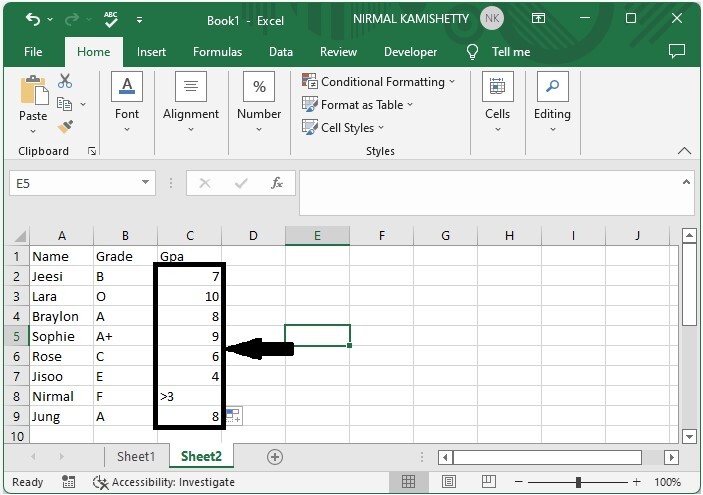Open the Editing group button
The width and height of the screenshot is (703, 495).
coord(552,102)
